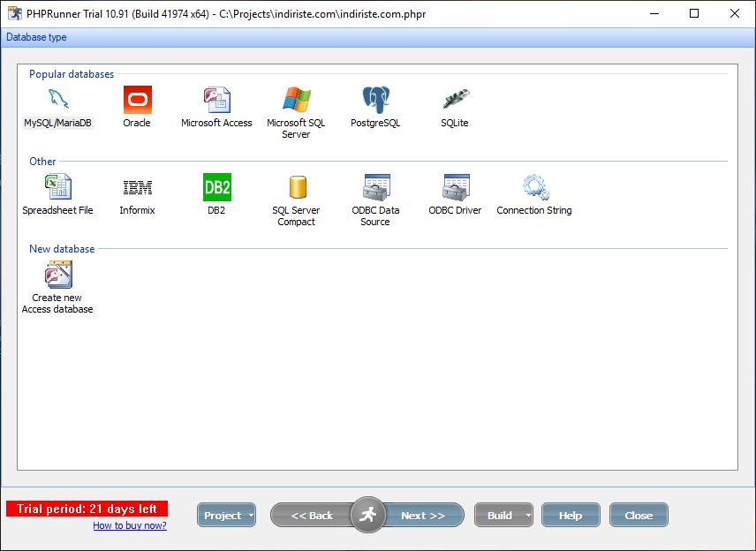Pick the Microsoft Access database icon
This screenshot has width=756, height=551.
(x=216, y=99)
